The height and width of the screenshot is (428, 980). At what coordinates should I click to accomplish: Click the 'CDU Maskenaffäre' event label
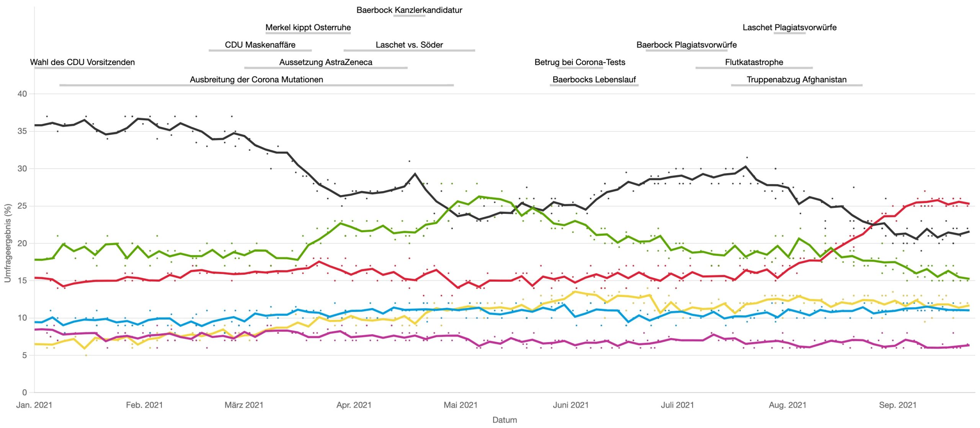point(260,44)
